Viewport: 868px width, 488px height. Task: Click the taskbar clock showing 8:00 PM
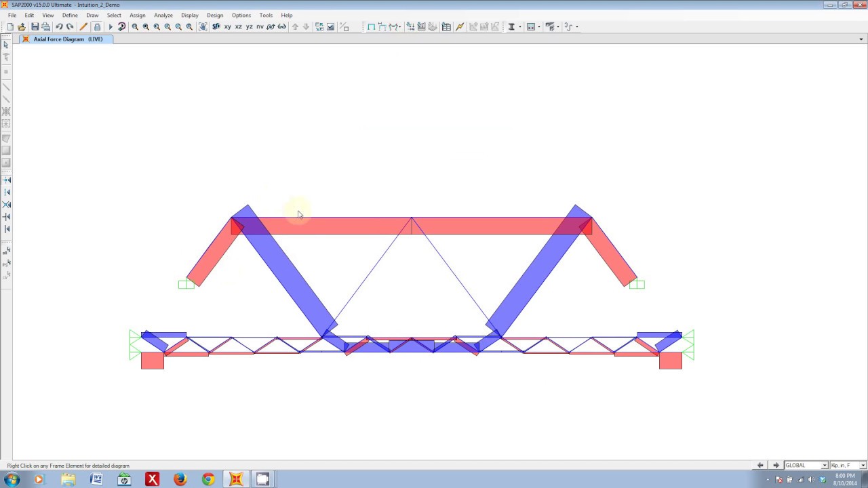point(845,480)
